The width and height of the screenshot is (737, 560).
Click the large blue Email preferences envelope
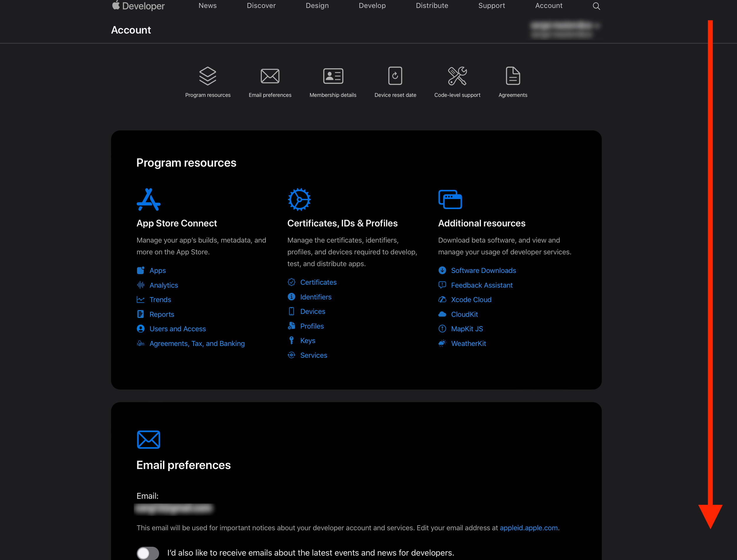(149, 440)
